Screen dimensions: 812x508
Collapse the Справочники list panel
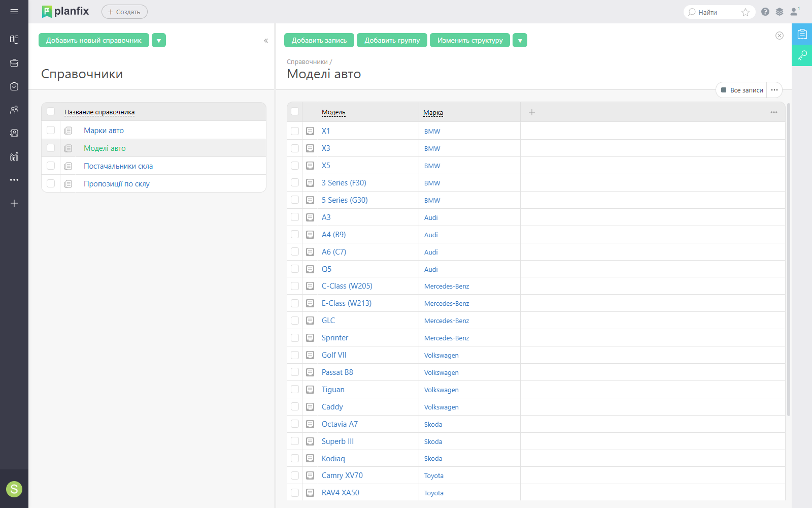(x=266, y=41)
